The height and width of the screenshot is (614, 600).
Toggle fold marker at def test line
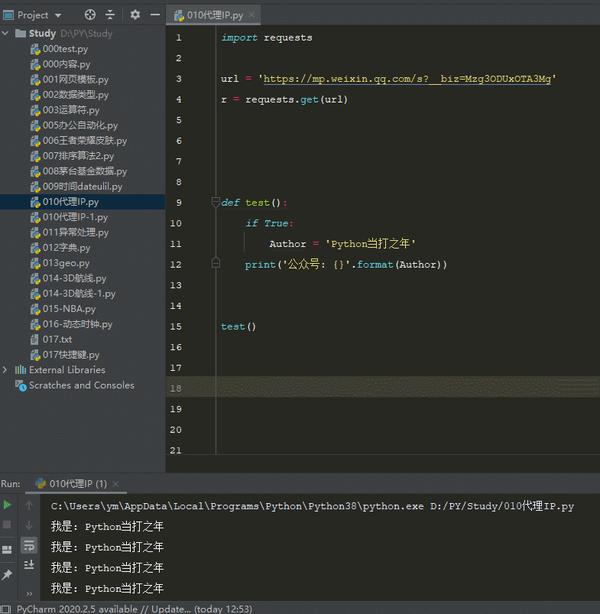(215, 202)
